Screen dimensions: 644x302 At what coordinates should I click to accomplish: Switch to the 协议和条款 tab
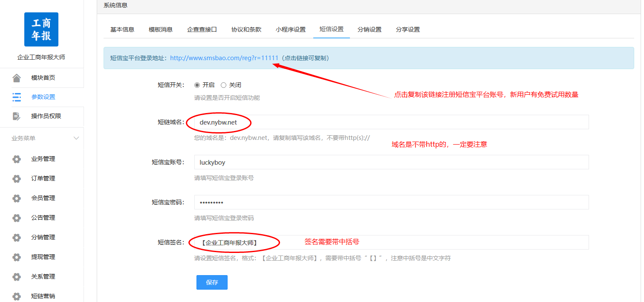(246, 29)
